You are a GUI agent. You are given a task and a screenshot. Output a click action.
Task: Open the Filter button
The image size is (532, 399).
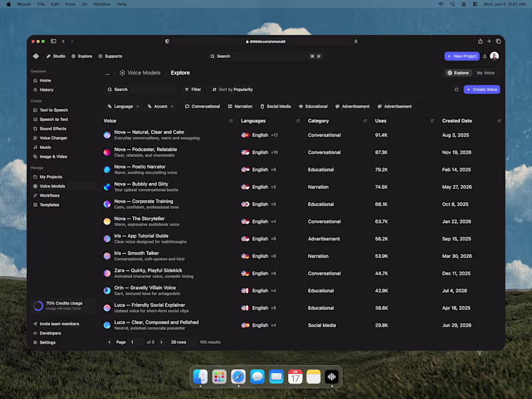[193, 90]
